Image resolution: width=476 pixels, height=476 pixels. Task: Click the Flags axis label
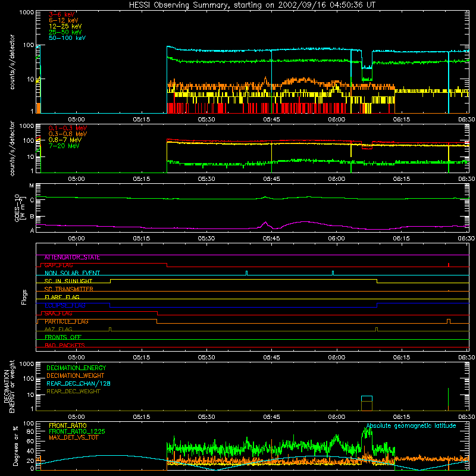click(24, 297)
